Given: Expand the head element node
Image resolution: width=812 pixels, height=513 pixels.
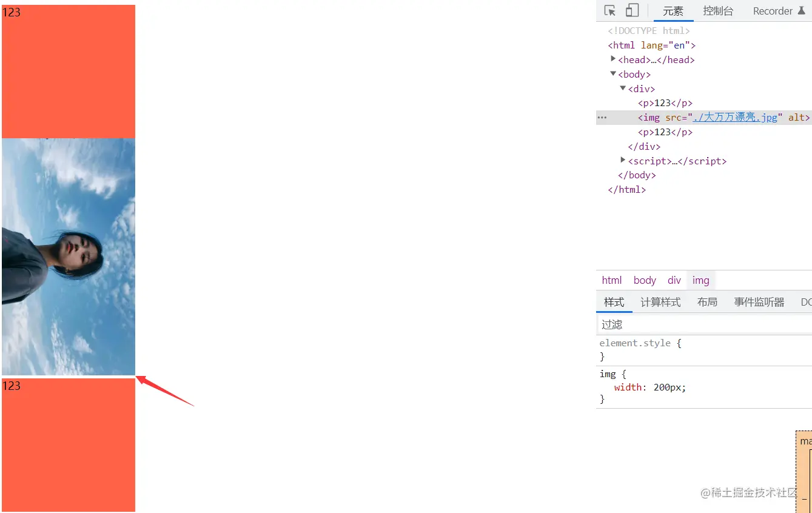Looking at the screenshot, I should pos(613,59).
